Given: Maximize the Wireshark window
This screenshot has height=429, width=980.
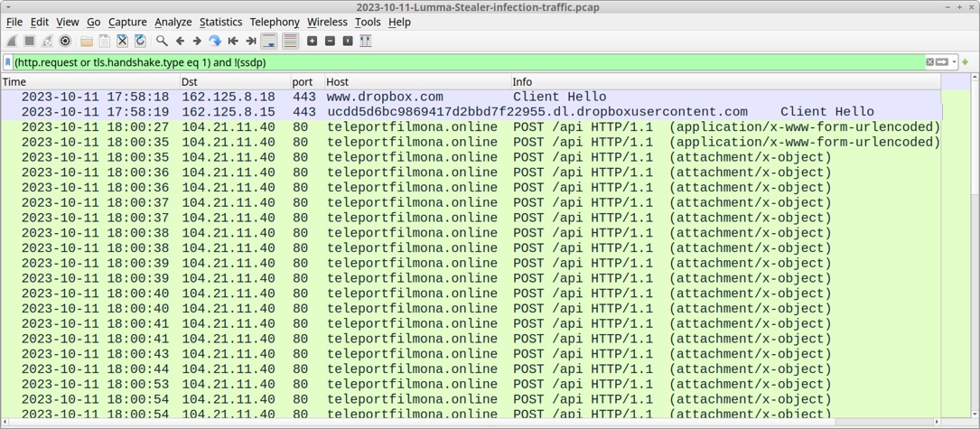Looking at the screenshot, I should [x=960, y=6].
